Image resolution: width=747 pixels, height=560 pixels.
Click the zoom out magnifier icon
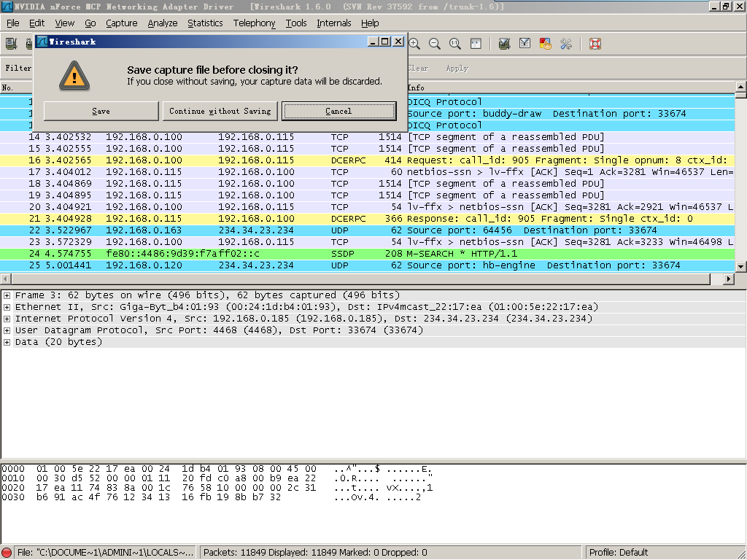click(x=435, y=44)
